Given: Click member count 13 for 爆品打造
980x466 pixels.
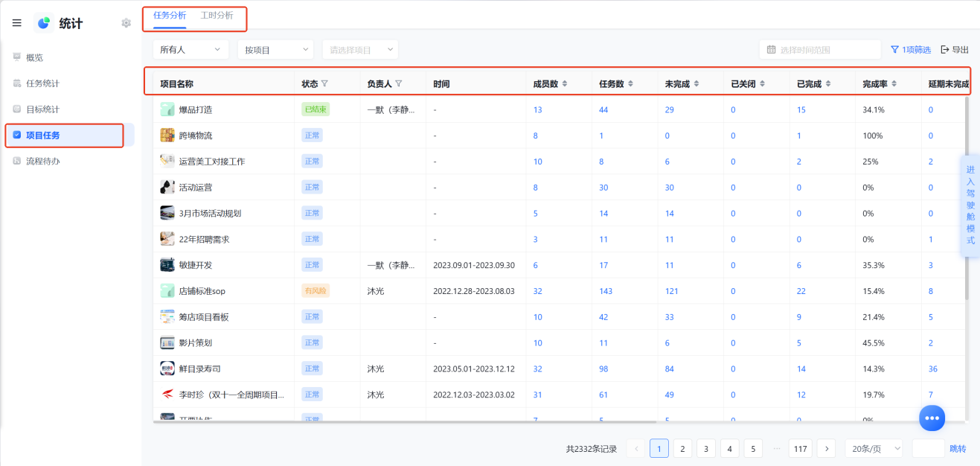Looking at the screenshot, I should coord(538,109).
